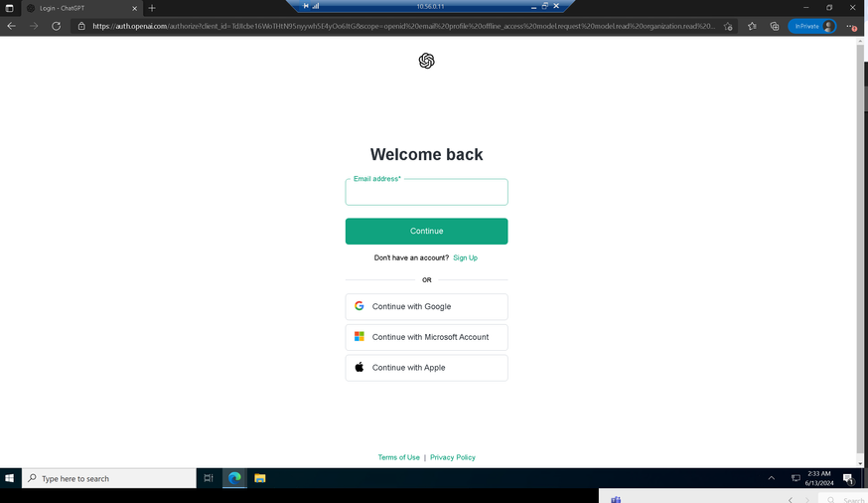Select the auth.openai.com URL in address bar
This screenshot has width=868, height=503.
[403, 26]
